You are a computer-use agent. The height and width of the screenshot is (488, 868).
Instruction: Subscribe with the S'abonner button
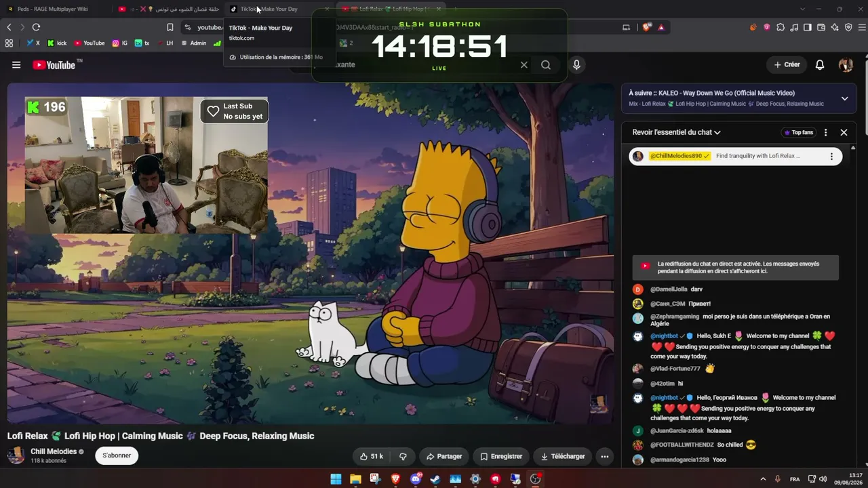click(117, 455)
